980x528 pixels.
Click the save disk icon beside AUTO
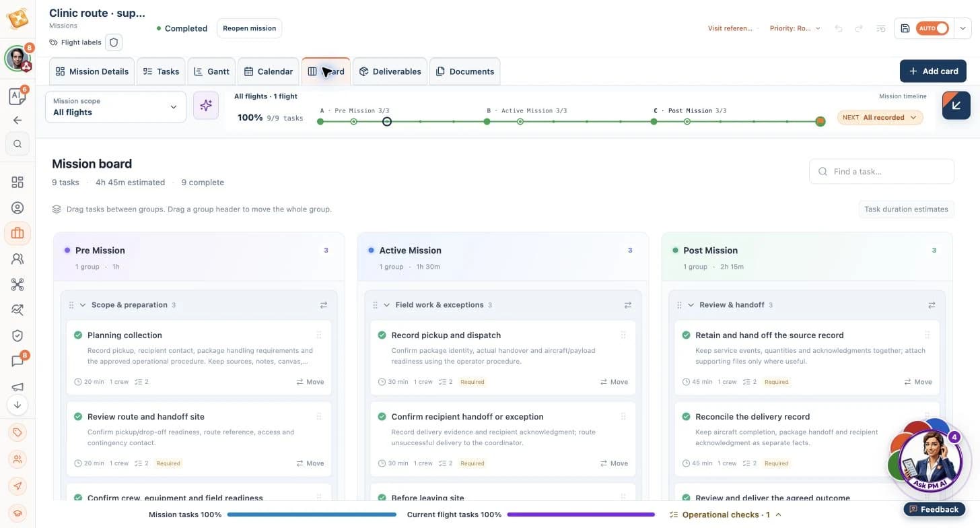905,28
